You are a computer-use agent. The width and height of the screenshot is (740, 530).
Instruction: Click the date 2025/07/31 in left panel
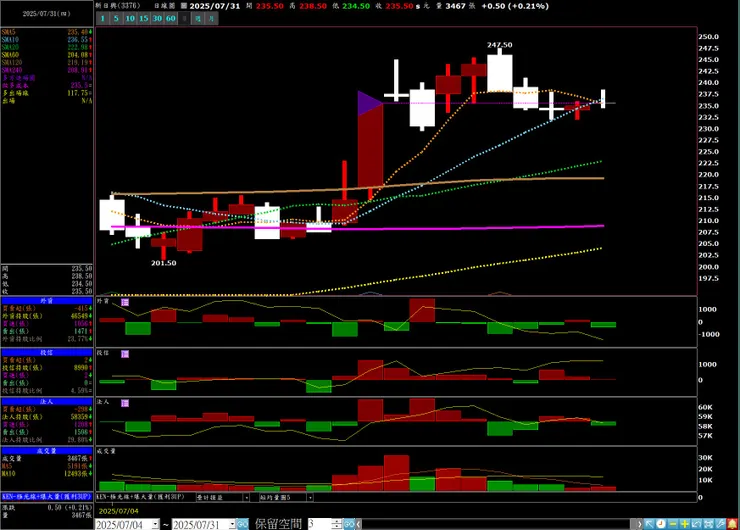click(x=47, y=14)
